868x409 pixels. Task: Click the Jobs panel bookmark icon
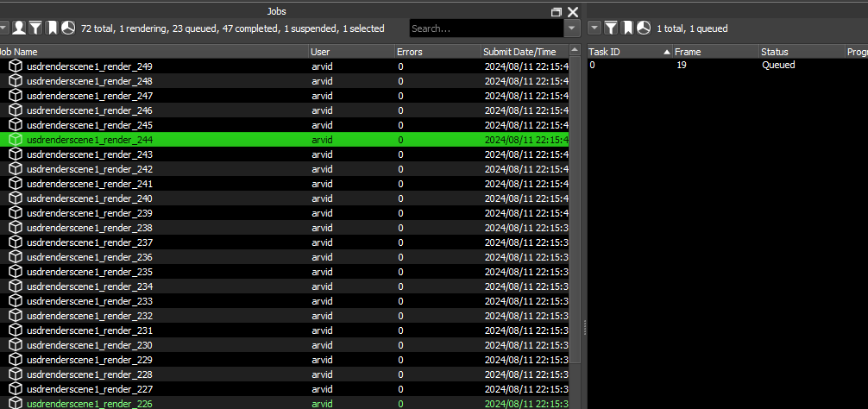[x=52, y=28]
